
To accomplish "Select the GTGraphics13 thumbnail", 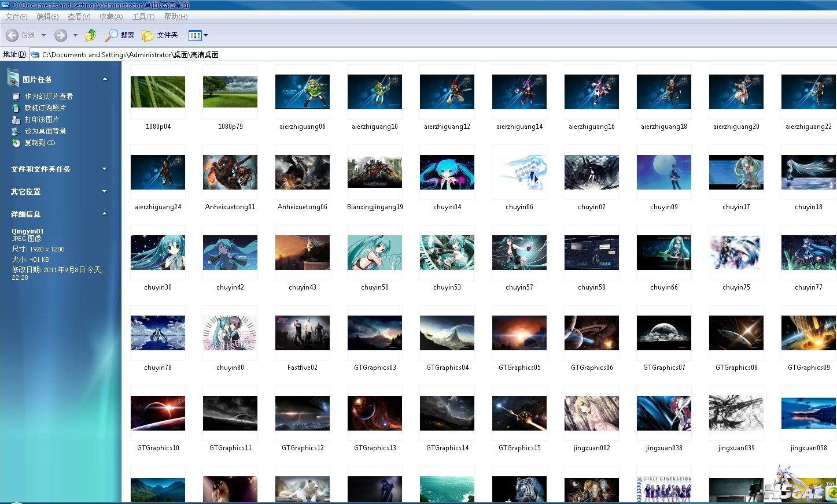I will 375,413.
